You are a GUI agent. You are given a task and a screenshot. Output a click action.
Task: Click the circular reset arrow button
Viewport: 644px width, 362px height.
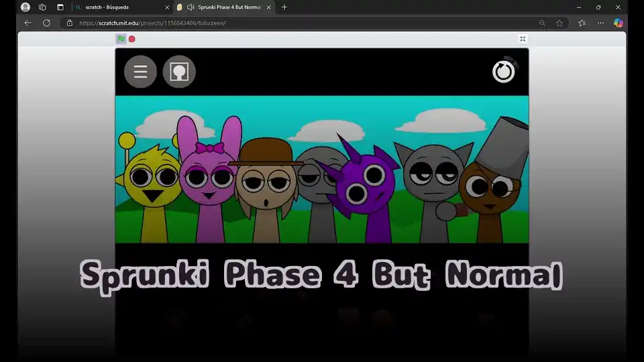point(504,72)
